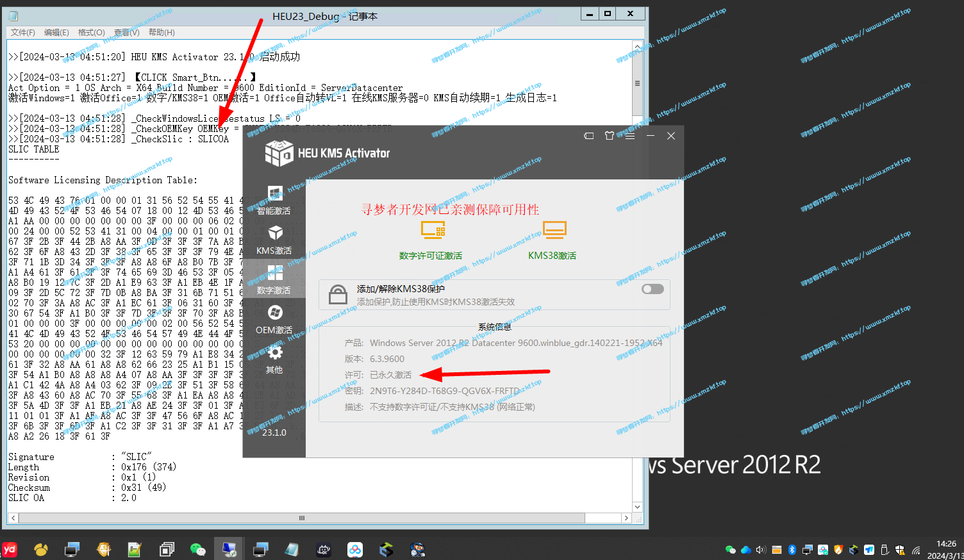
Task: Click the 数字许可证激活 monitor icon
Action: pos(433,230)
